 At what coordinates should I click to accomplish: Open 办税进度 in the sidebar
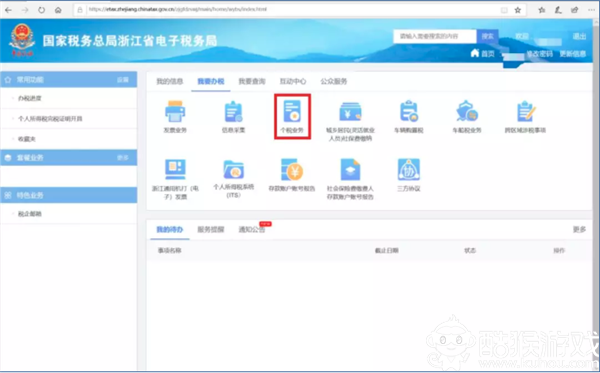pyautogui.click(x=30, y=98)
